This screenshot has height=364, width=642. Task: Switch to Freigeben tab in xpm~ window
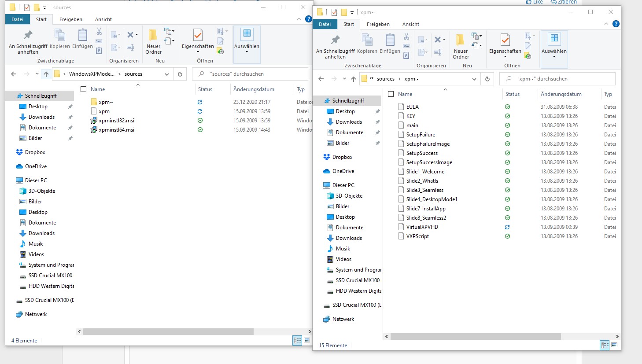(378, 24)
